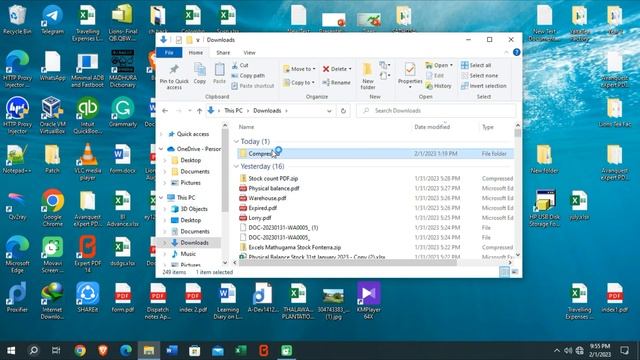The image size is (640, 360).
Task: Select Stock count PDF.zip file
Action: pyautogui.click(x=273, y=178)
